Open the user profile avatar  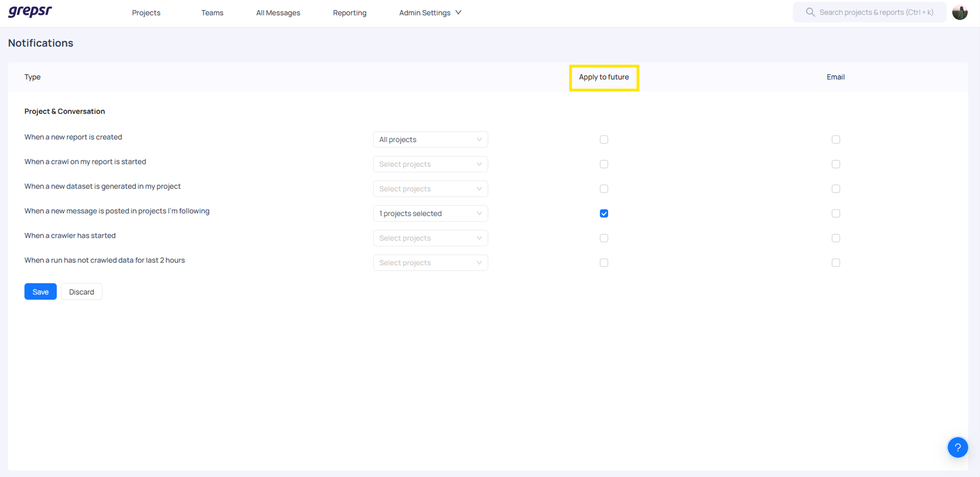pos(959,12)
